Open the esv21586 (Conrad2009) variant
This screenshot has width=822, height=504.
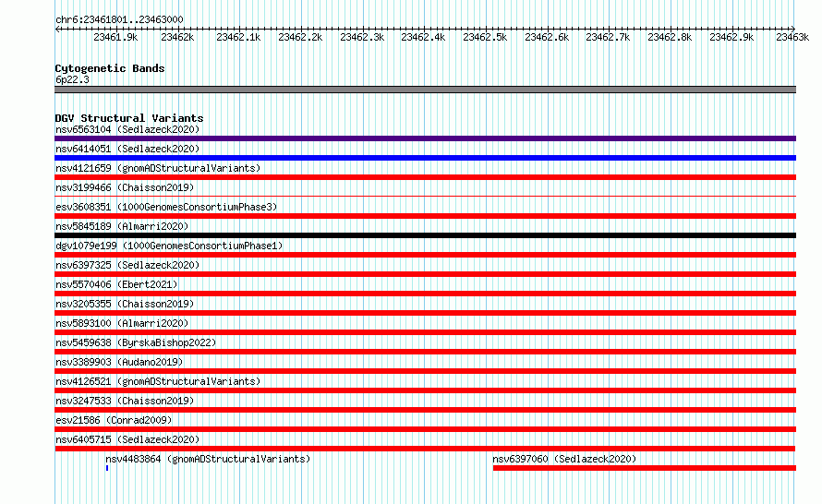114,420
